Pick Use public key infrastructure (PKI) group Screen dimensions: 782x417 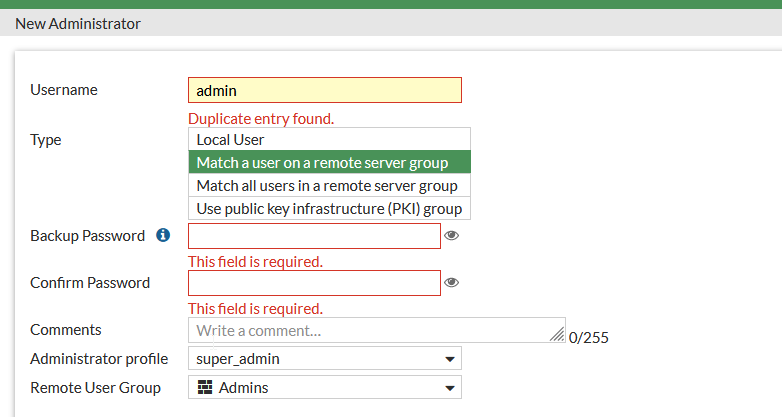[x=329, y=208]
